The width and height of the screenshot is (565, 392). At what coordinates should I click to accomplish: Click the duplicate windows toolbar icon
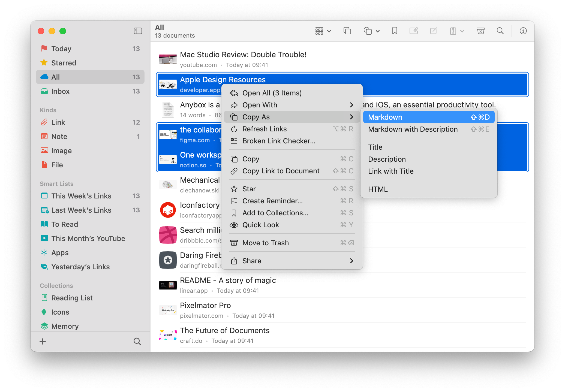click(347, 31)
